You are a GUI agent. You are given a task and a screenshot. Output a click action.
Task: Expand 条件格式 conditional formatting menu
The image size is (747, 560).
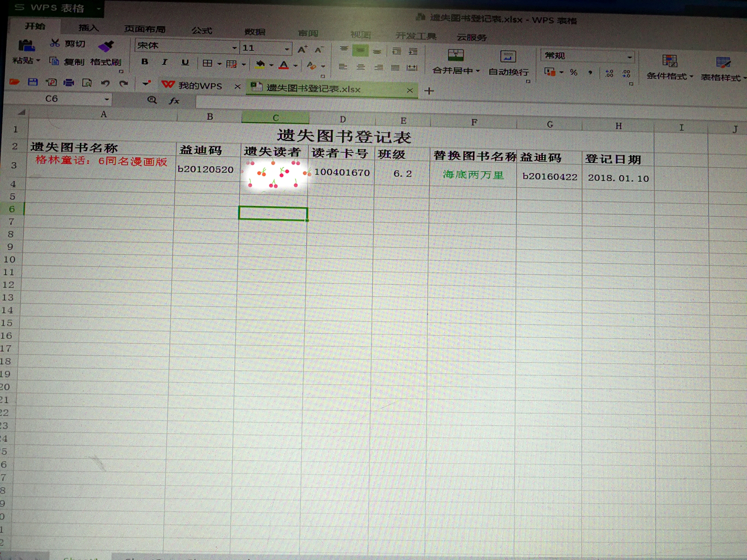point(670,67)
